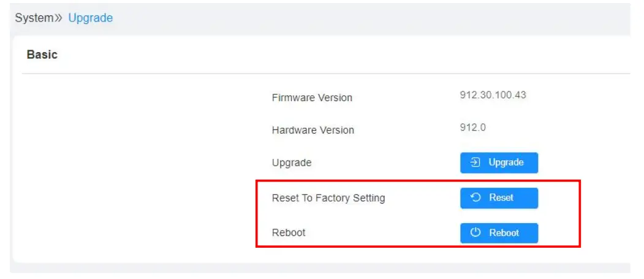
Task: Click the upgrade arrow icon in Upgrade button
Action: [x=475, y=162]
